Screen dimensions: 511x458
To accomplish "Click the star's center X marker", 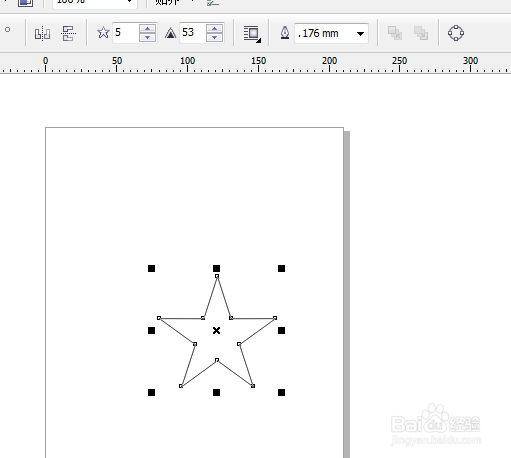I will click(216, 330).
